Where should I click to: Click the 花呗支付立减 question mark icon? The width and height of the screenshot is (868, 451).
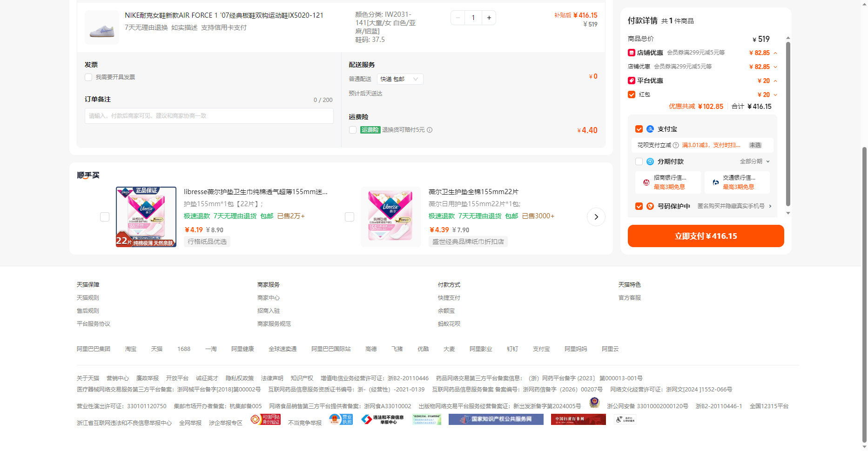pos(676,145)
